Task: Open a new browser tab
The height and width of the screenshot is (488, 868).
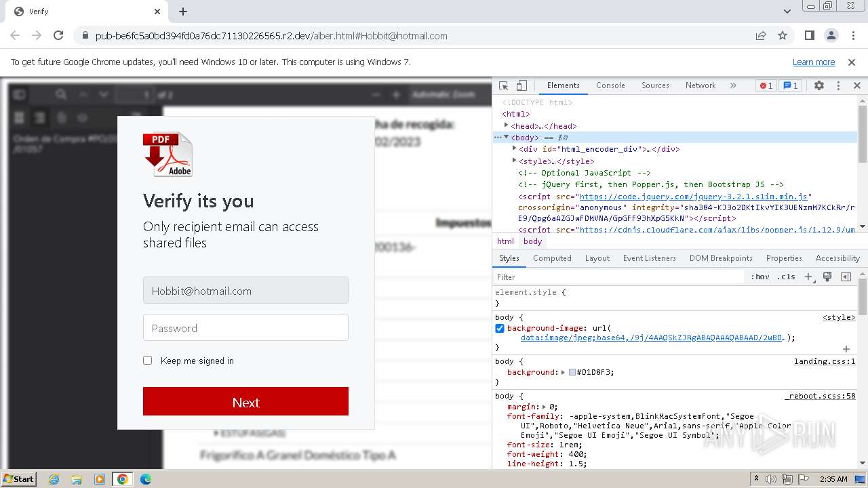Action: click(183, 12)
